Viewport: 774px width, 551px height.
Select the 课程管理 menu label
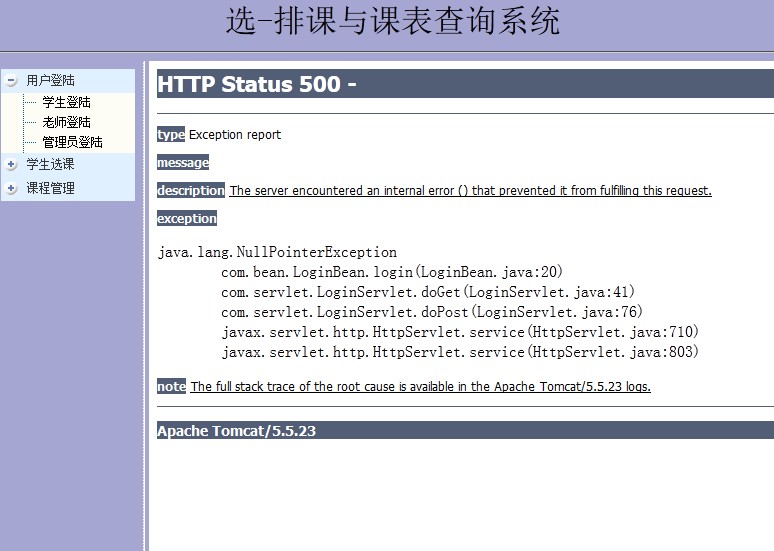50,188
